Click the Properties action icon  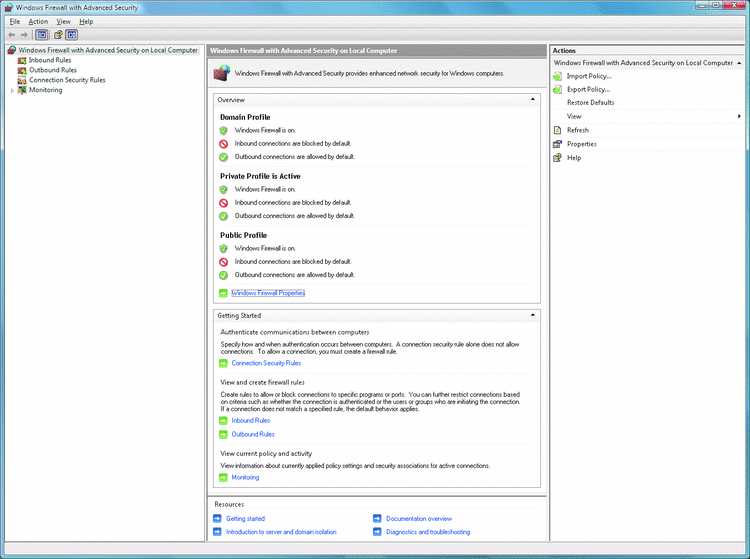(557, 144)
